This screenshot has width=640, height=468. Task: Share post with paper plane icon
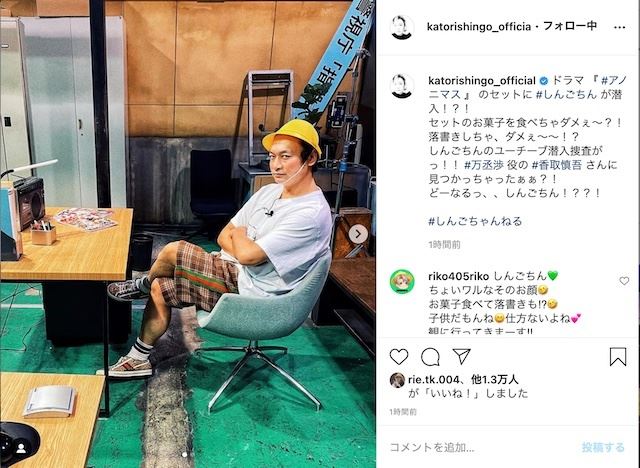(x=462, y=357)
